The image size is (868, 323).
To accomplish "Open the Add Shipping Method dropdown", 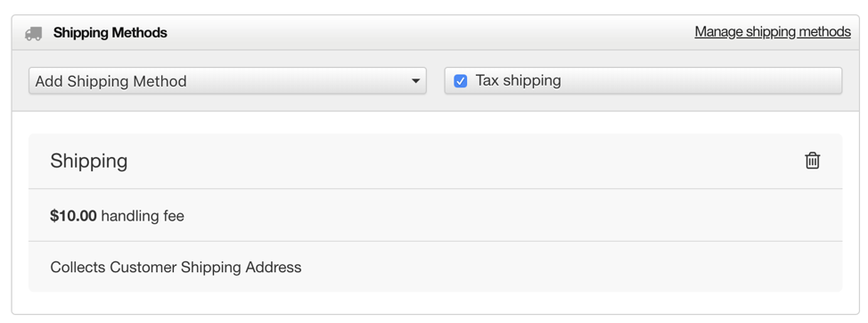I will click(227, 81).
